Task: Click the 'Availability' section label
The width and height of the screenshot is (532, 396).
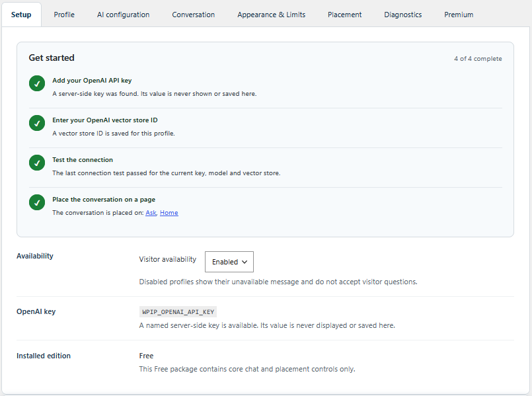Action: click(x=35, y=256)
